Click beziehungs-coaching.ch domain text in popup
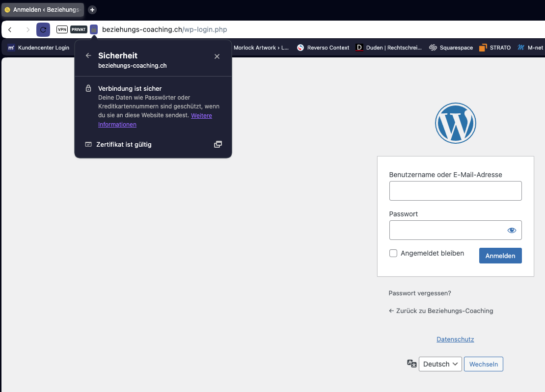Image resolution: width=545 pixels, height=392 pixels. pos(133,66)
